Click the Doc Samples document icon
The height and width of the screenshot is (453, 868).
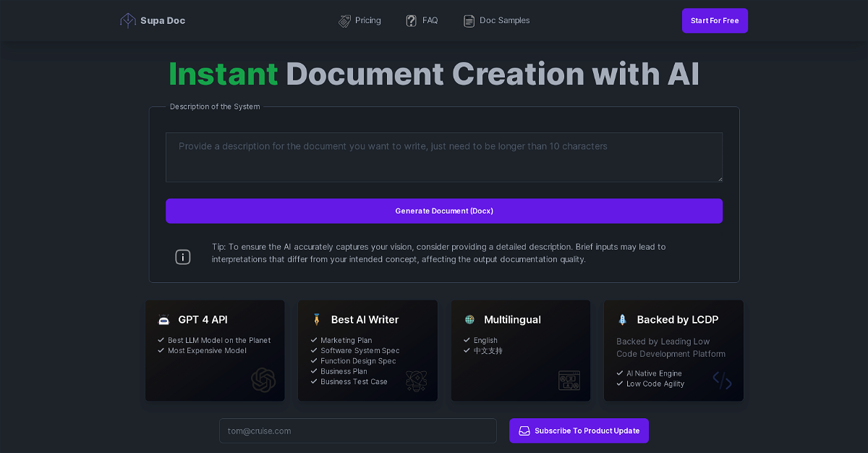469,21
